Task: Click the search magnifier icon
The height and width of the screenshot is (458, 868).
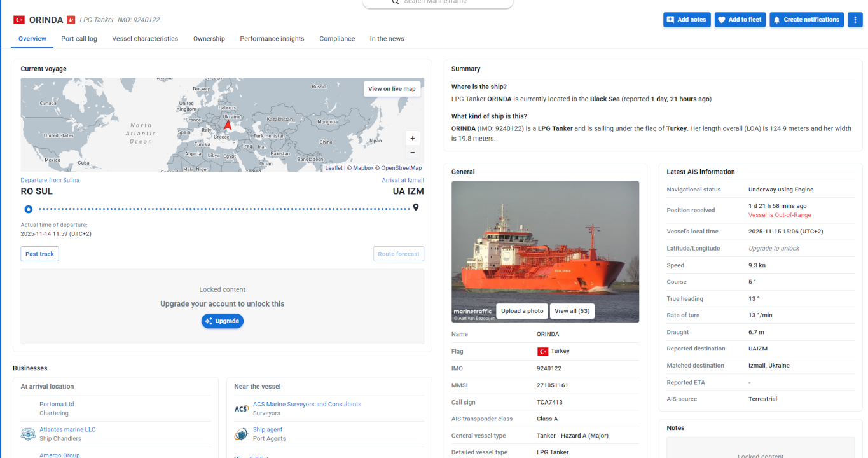Action: (x=396, y=2)
